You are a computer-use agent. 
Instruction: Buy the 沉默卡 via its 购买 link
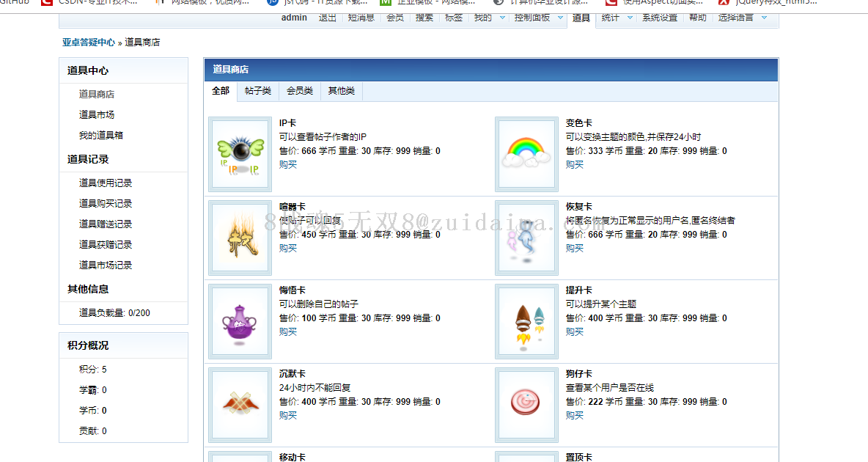pos(288,416)
